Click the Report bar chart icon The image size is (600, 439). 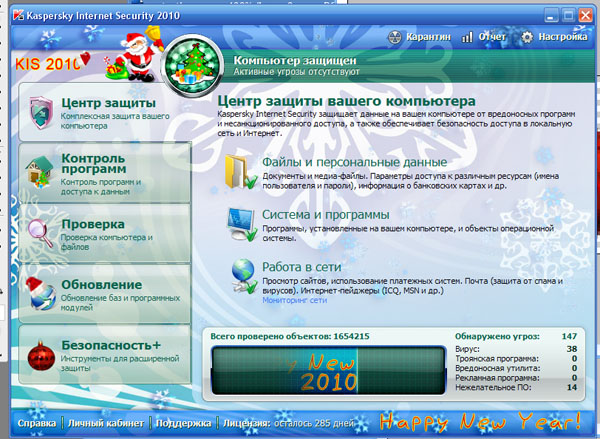(467, 37)
